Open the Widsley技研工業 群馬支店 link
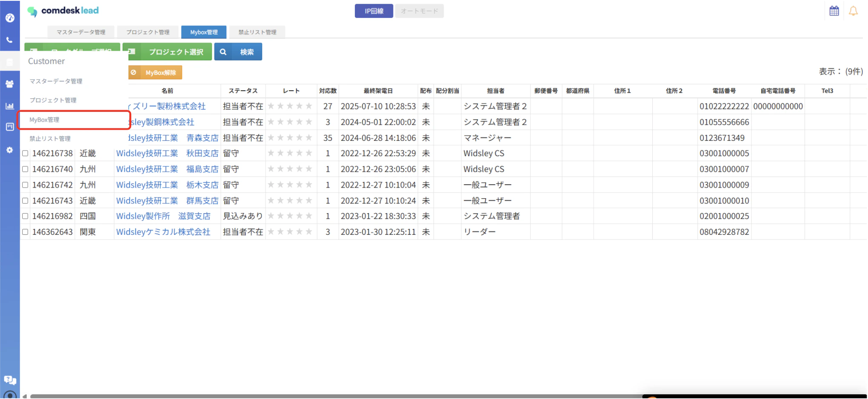The image size is (868, 399). [x=167, y=200]
